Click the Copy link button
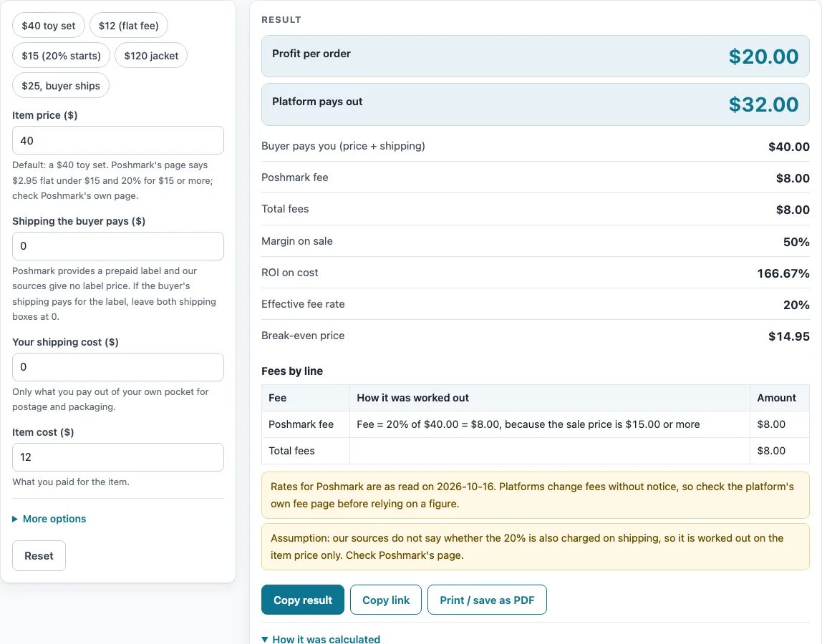 pyautogui.click(x=386, y=600)
